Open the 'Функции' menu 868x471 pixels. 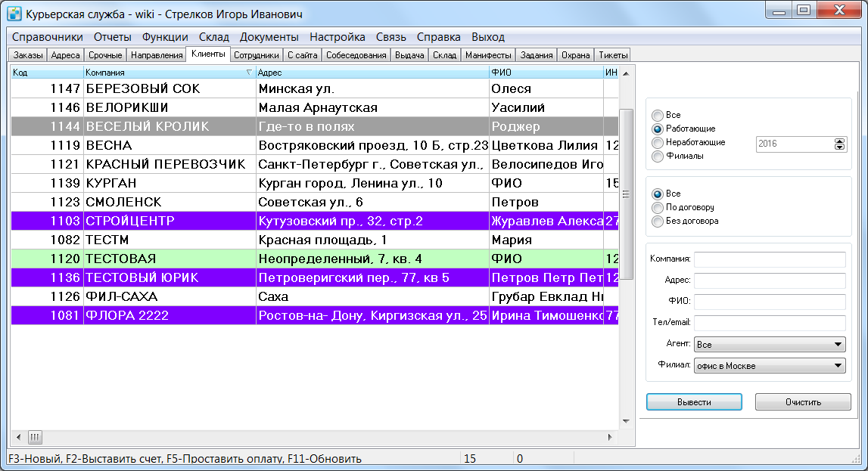[165, 37]
